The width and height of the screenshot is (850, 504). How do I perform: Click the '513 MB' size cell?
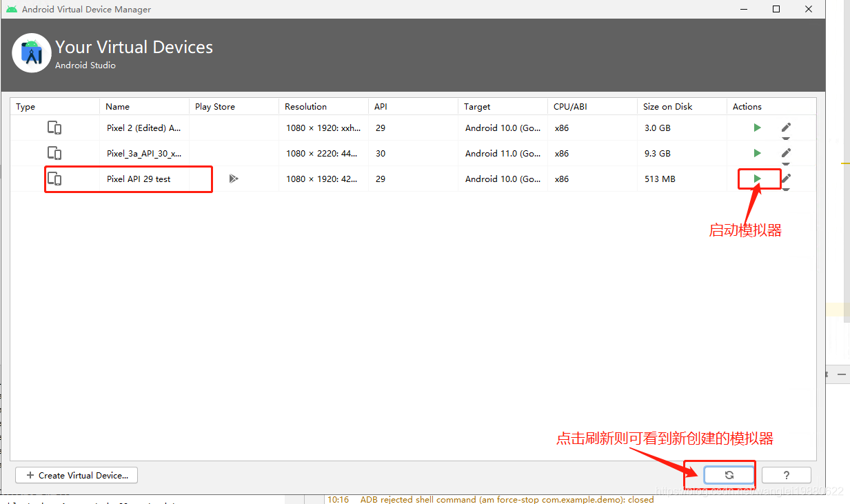click(682, 179)
